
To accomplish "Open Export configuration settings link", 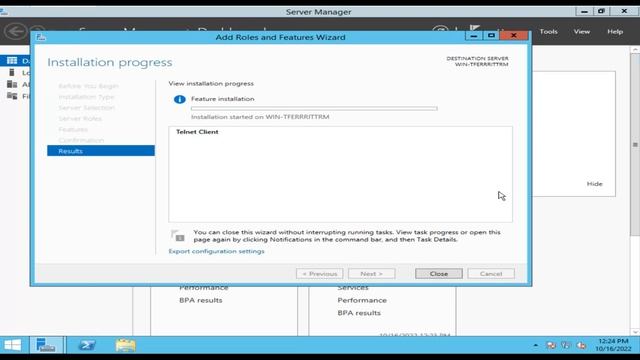I will [x=216, y=251].
